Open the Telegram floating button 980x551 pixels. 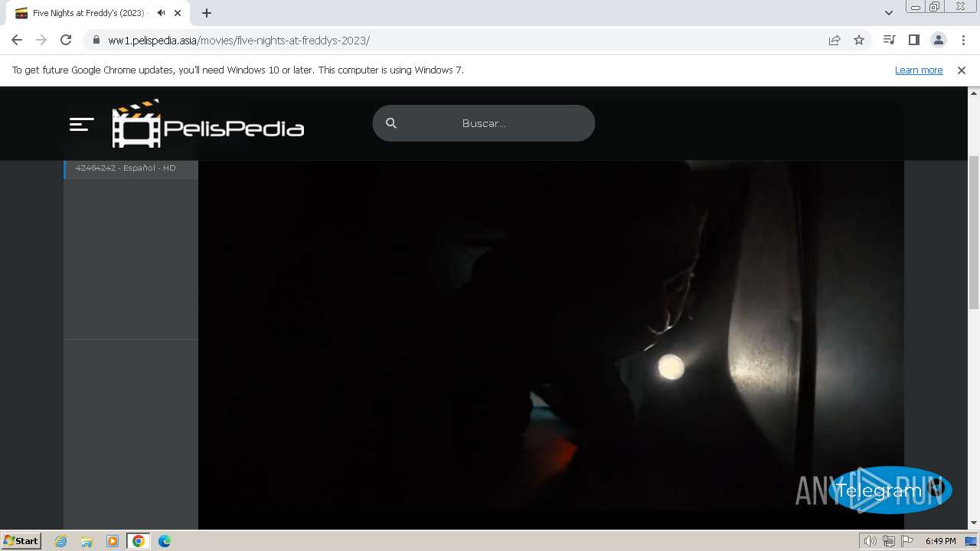pyautogui.click(x=890, y=490)
